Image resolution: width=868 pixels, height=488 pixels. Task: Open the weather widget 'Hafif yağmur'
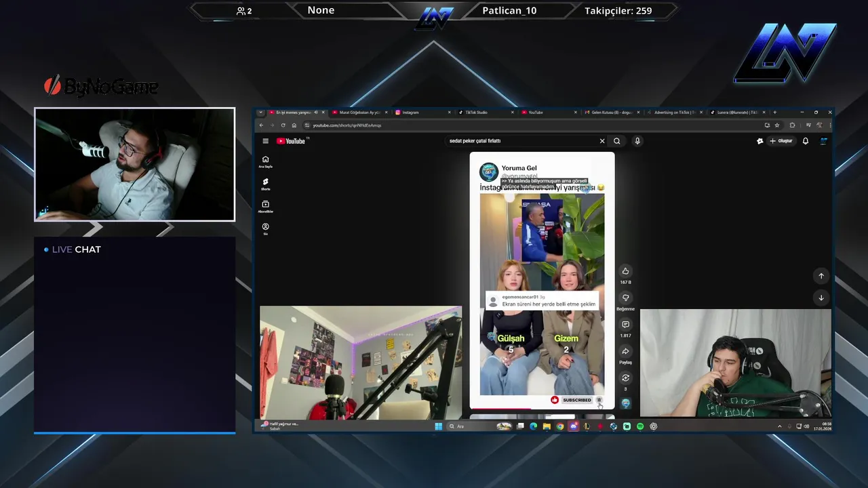tap(279, 426)
